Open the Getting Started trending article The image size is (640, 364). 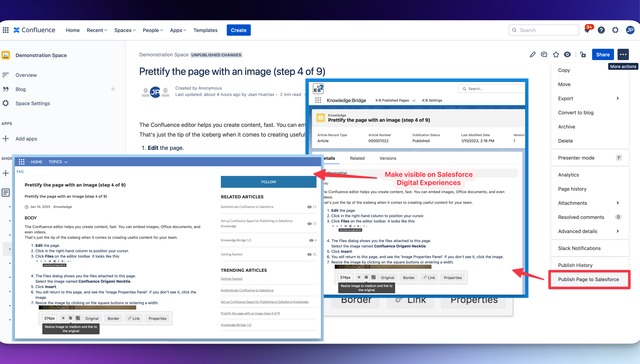click(x=231, y=278)
